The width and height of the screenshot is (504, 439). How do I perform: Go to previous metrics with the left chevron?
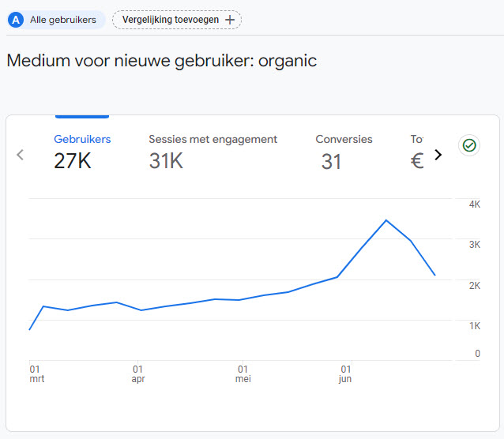(20, 155)
